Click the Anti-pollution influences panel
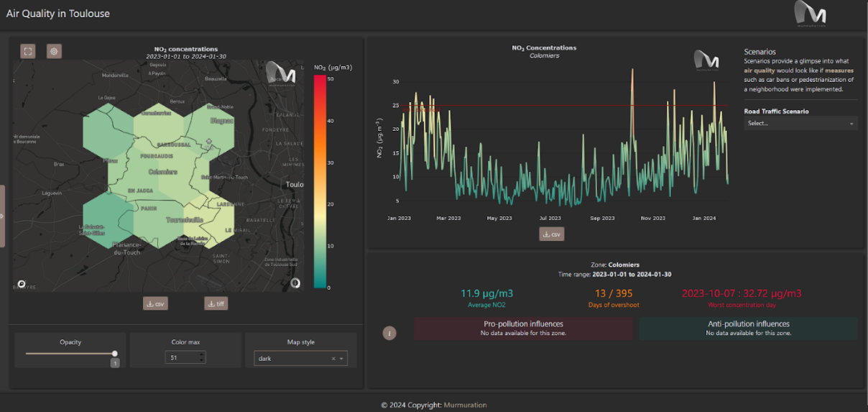Viewport: 868px width, 412px height. coord(749,329)
